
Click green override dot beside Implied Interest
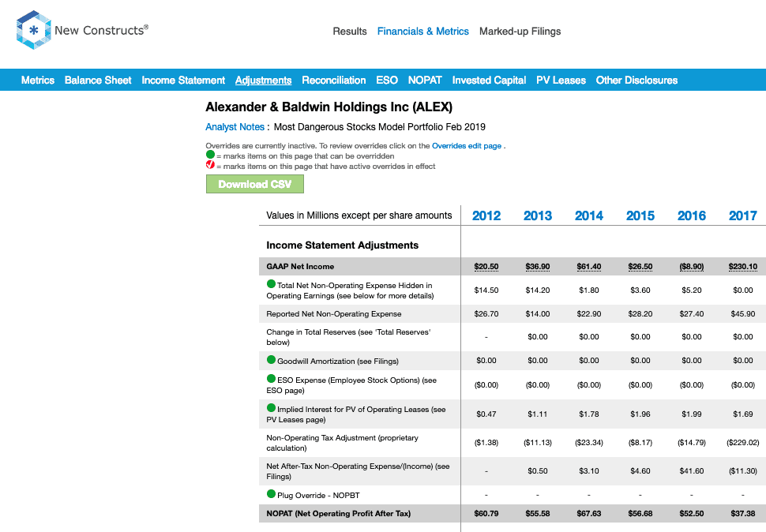coord(271,408)
